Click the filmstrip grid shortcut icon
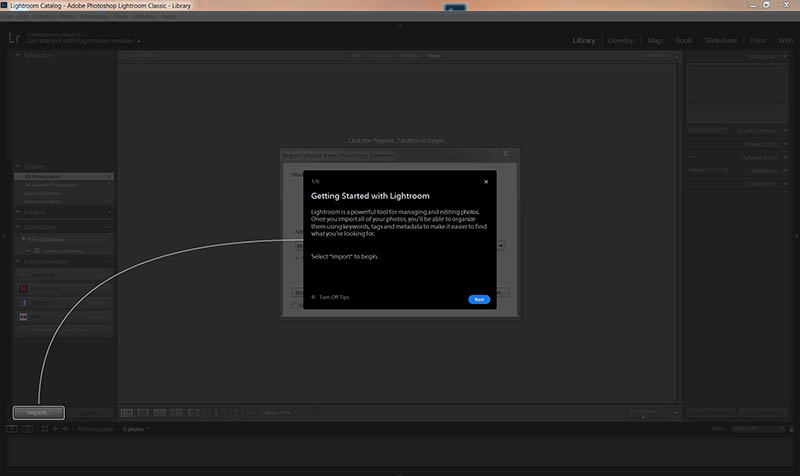The image size is (800, 476). point(45,429)
